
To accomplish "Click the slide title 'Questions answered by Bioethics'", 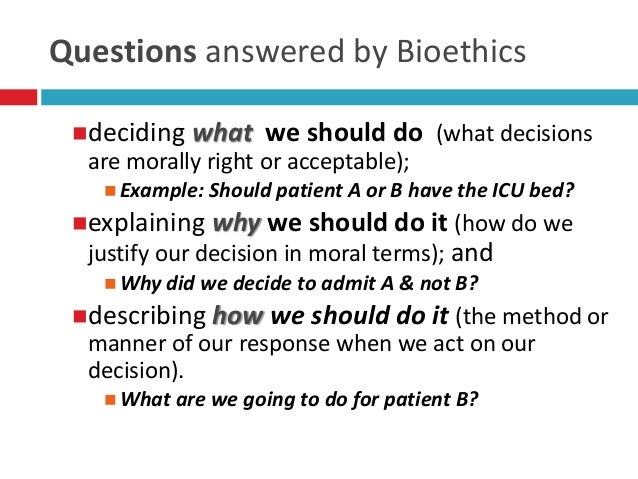I will tap(288, 52).
